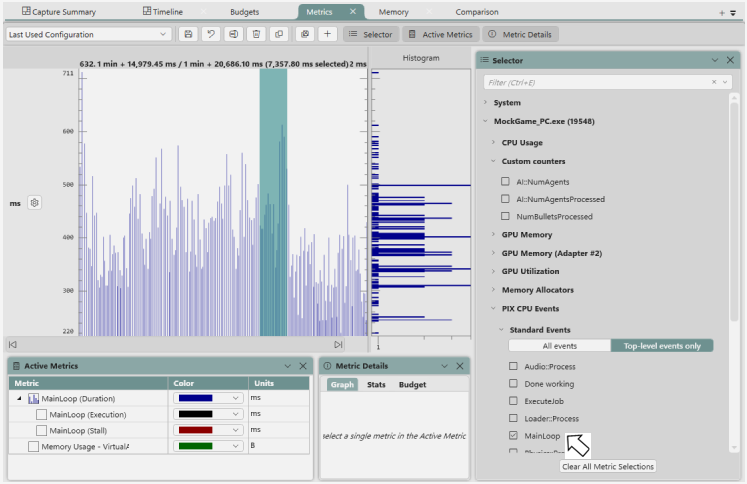Viewport: 747px width, 484px height.
Task: Click the plus add toolbar button
Action: point(327,34)
